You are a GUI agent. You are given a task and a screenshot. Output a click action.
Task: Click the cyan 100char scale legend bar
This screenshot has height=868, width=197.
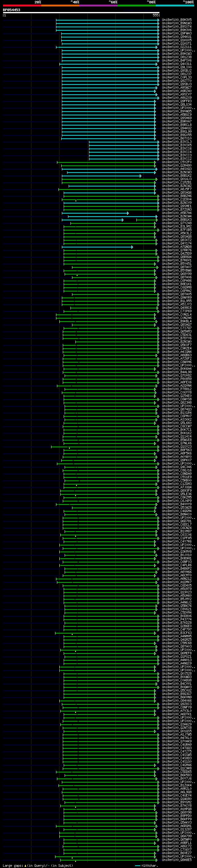[137, 866]
